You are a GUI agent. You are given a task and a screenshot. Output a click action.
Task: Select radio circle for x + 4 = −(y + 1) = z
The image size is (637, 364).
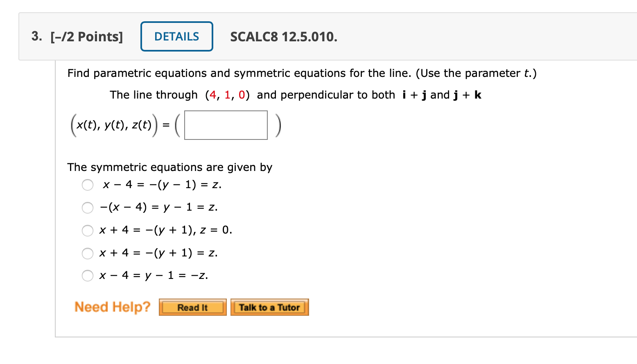88,254
